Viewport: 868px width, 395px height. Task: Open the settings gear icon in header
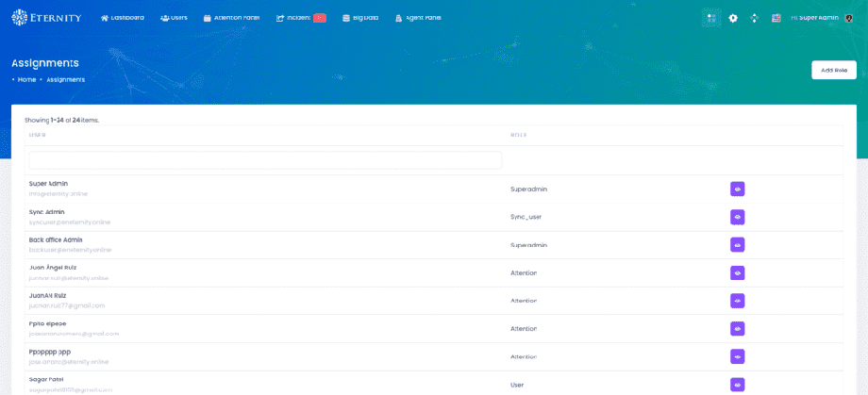click(x=733, y=18)
